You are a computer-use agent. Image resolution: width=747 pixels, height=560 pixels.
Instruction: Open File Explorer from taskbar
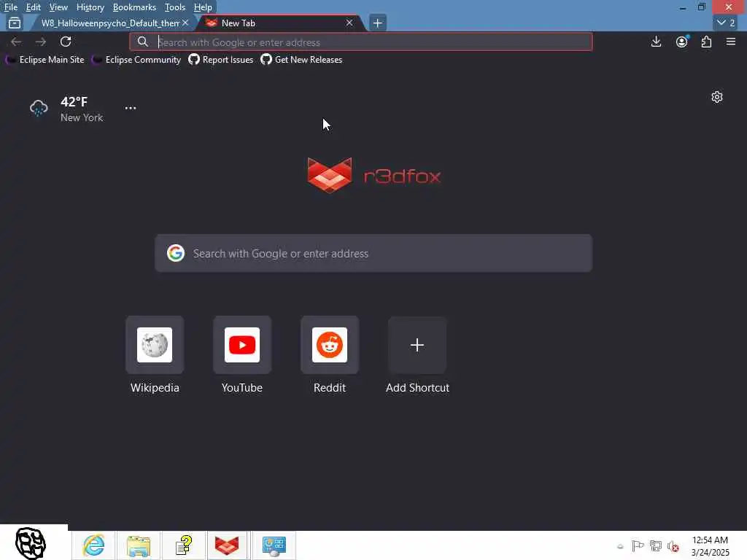click(138, 545)
